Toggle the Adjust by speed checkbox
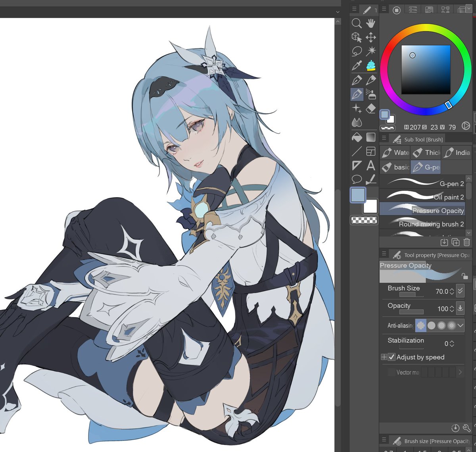 [392, 357]
